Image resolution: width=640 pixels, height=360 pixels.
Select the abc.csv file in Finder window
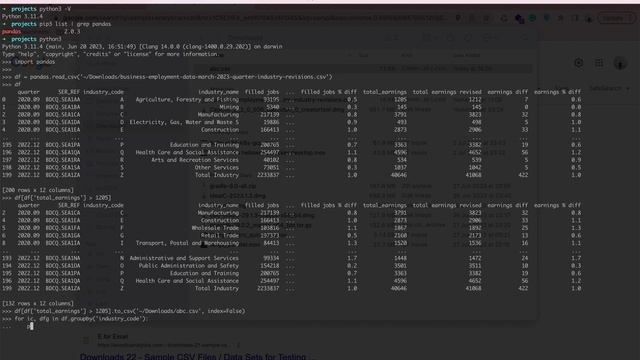point(363,69)
